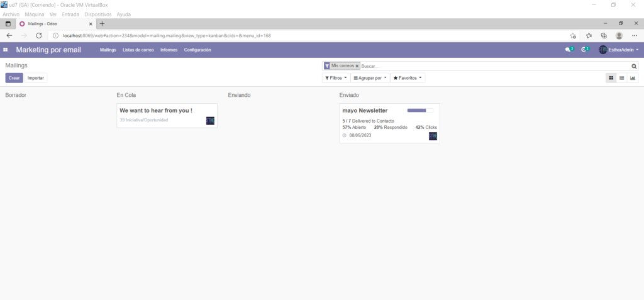Open the conversations messages icon
Image resolution: width=644 pixels, height=300 pixels.
(569, 50)
